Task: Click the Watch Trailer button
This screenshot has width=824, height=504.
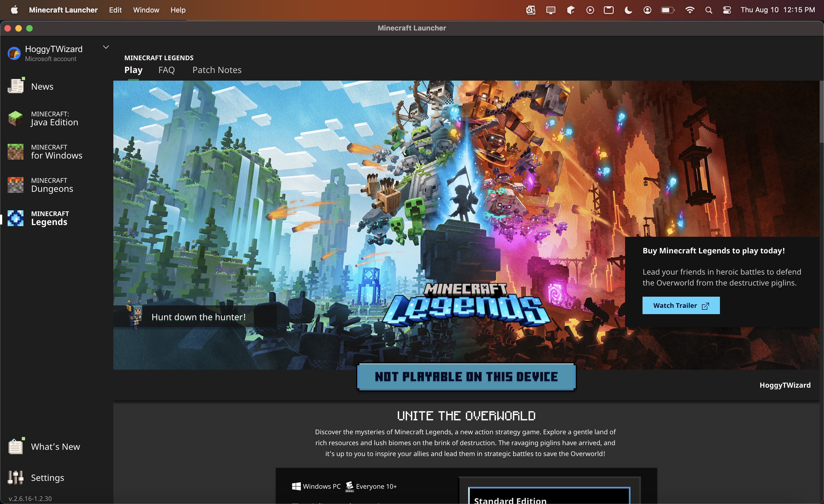Action: pos(681,305)
